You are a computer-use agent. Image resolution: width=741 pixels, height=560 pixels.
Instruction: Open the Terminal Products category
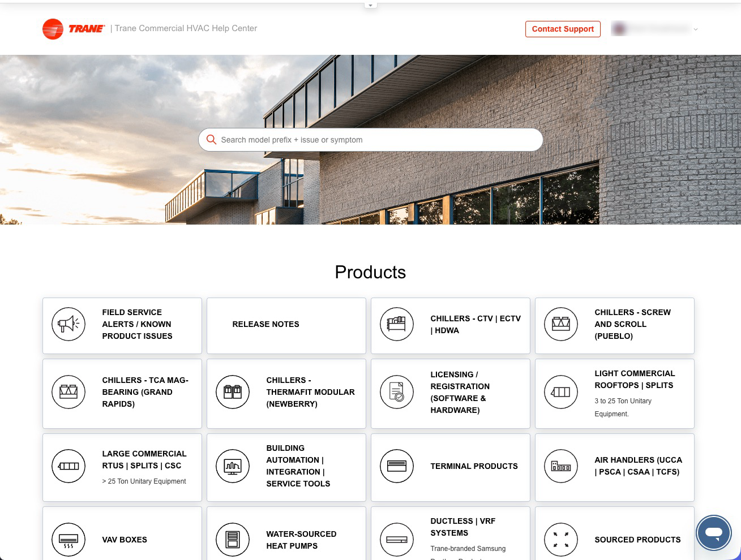[451, 467]
